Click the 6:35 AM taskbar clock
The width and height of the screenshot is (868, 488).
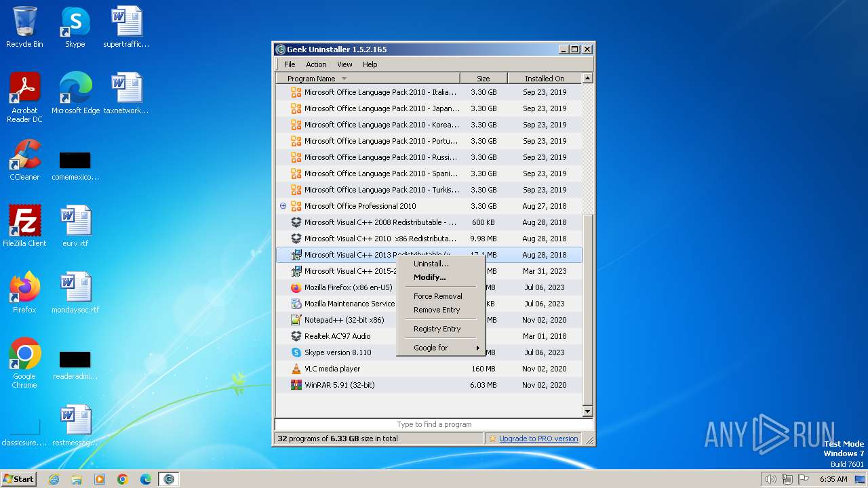[x=833, y=479]
